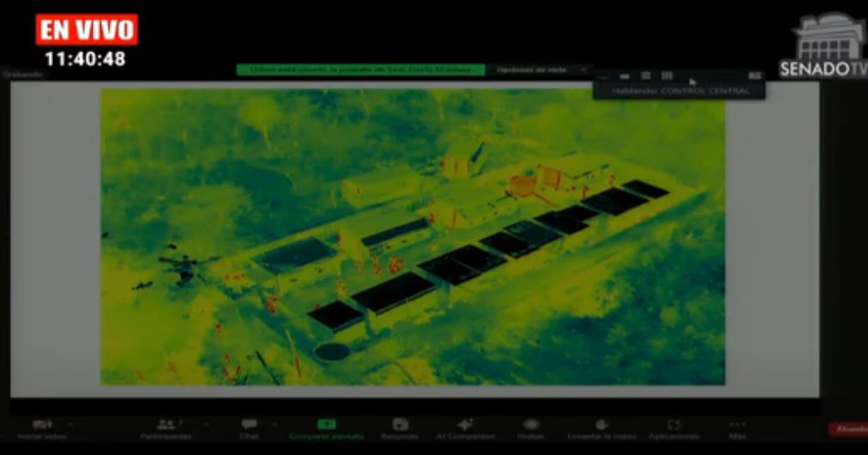Launch AI Companion
The height and width of the screenshot is (455, 868).
point(465,429)
